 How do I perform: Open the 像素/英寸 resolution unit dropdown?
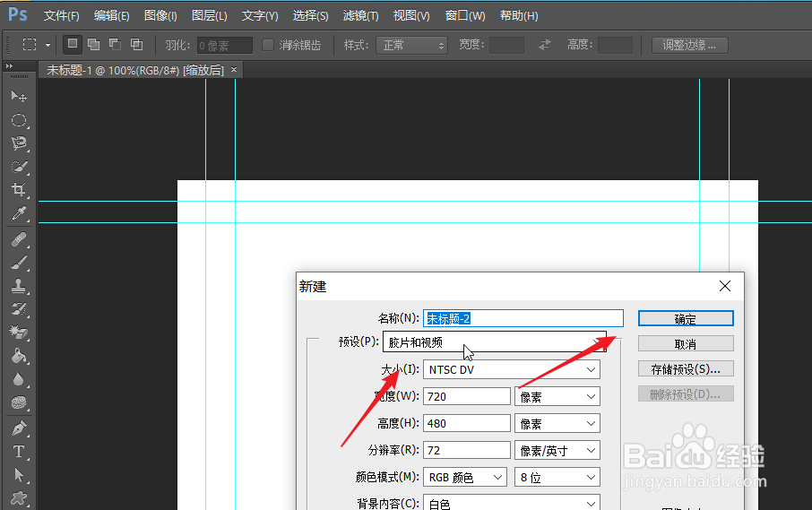coord(557,451)
